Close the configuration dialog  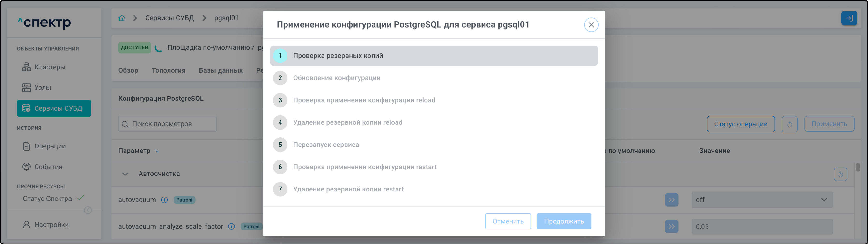pyautogui.click(x=591, y=25)
